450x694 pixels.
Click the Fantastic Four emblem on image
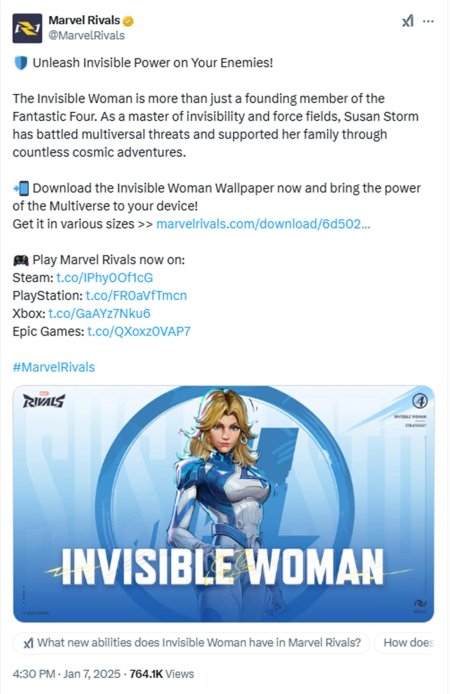coord(419,401)
